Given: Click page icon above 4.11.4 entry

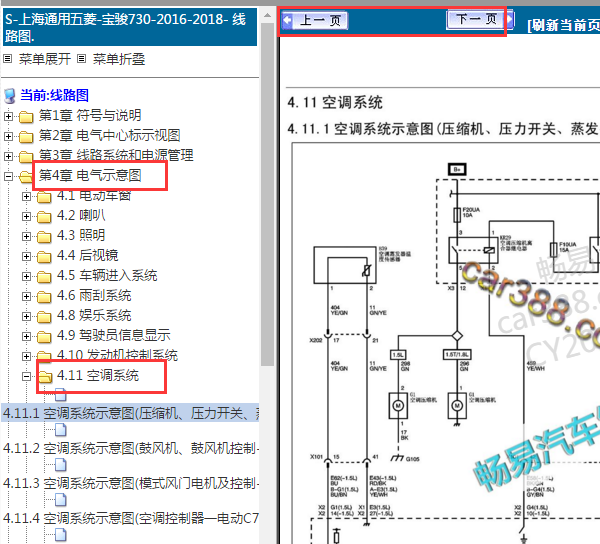Looking at the screenshot, I should (x=60, y=500).
